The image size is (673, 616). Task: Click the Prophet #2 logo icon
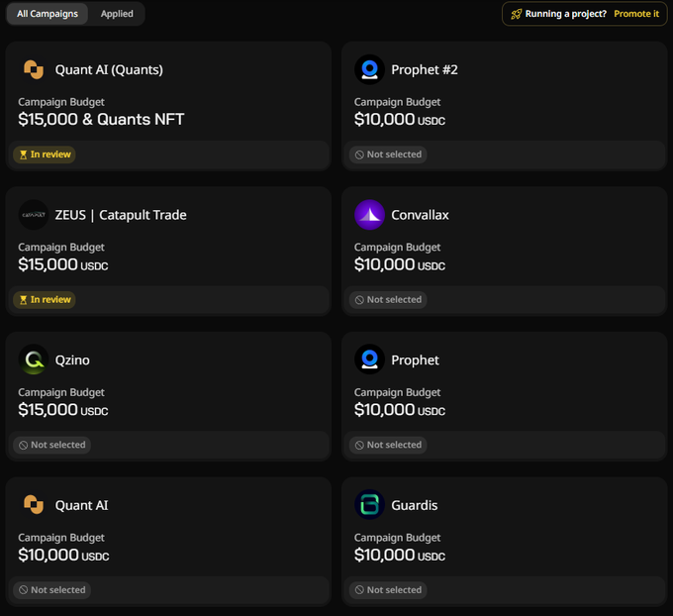(369, 69)
